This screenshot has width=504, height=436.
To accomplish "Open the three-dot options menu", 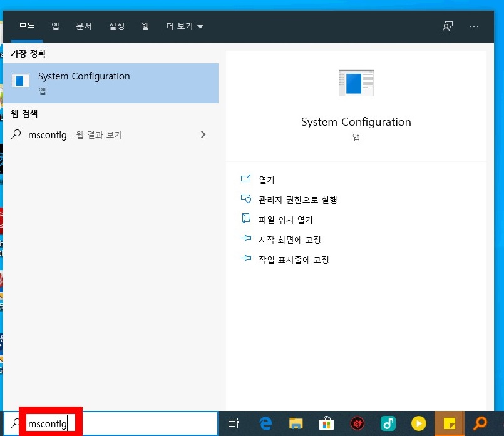I will (x=474, y=26).
